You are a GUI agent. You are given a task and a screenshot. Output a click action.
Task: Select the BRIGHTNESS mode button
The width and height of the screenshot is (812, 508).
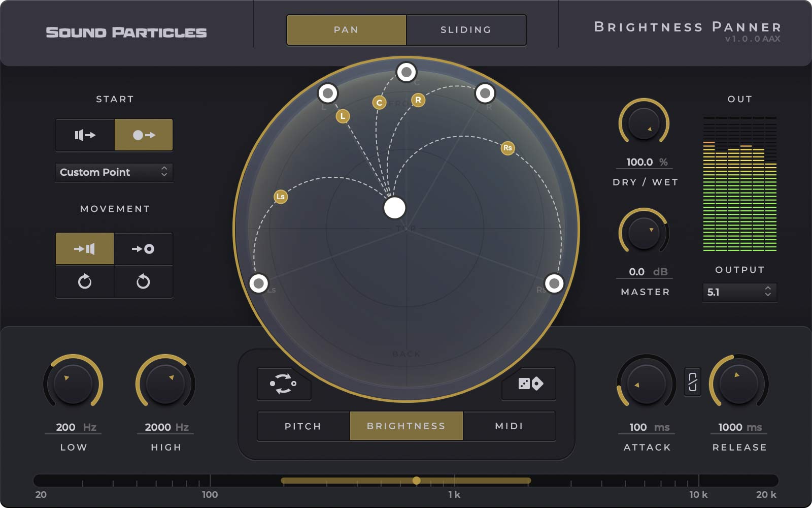tap(406, 426)
